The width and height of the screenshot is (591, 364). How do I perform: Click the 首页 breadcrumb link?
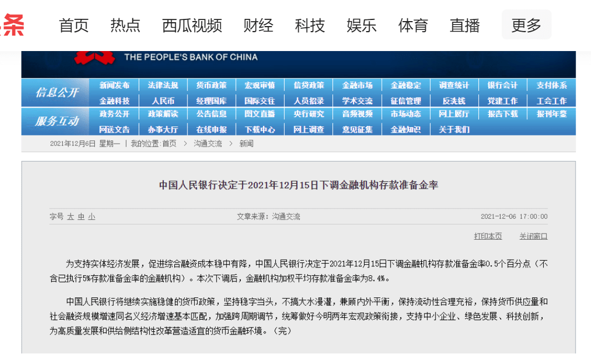coord(169,144)
